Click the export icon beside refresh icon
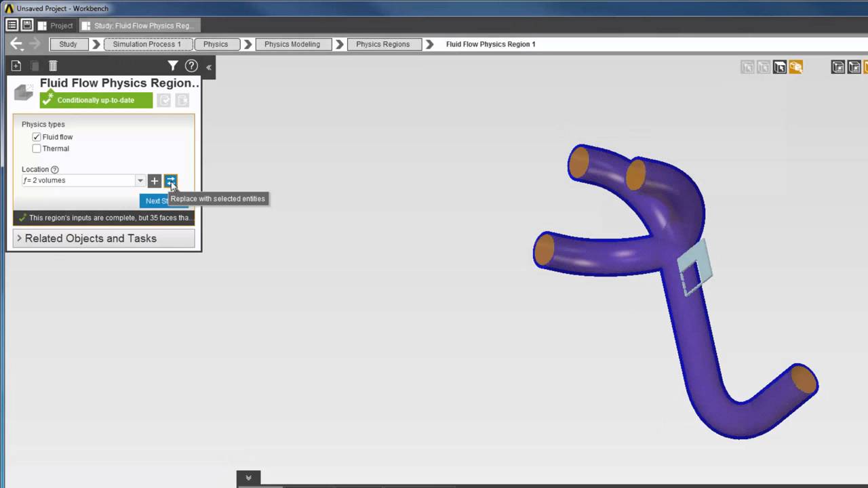The height and width of the screenshot is (488, 868). (x=182, y=100)
